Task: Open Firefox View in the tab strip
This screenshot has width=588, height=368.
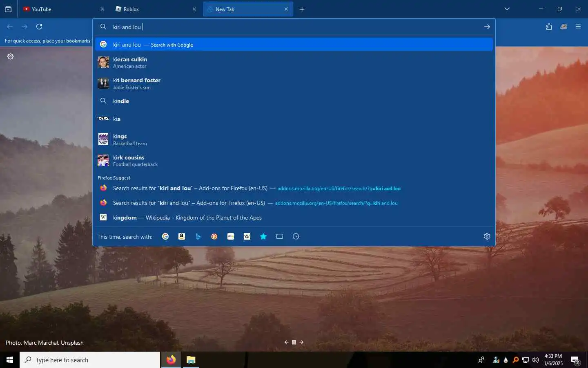Action: click(8, 9)
